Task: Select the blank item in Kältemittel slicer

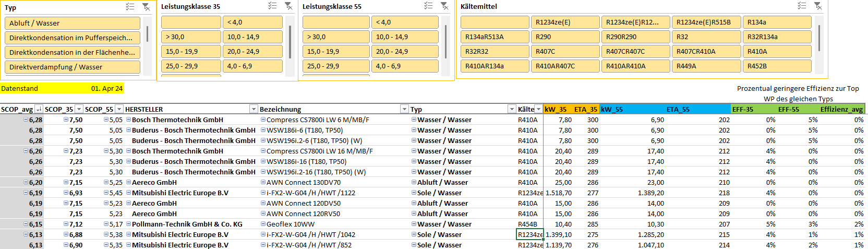Action: pyautogui.click(x=495, y=22)
